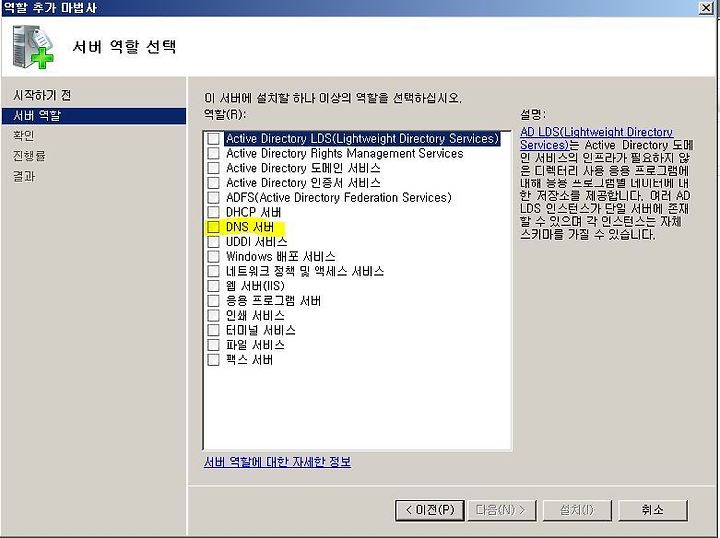The image size is (720, 538).
Task: Select the 파일 서비스 role label
Action: [x=255, y=345]
